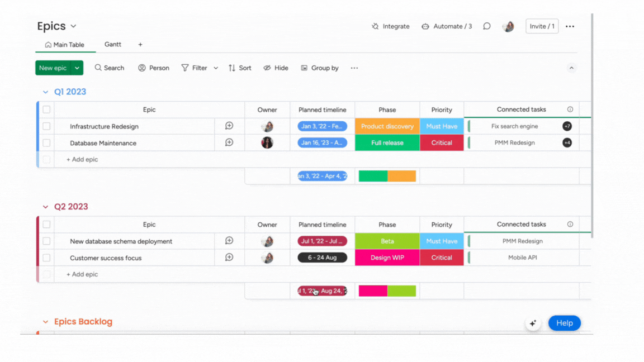
Task: Click the Critical priority cell for Database Maintenance
Action: [442, 142]
